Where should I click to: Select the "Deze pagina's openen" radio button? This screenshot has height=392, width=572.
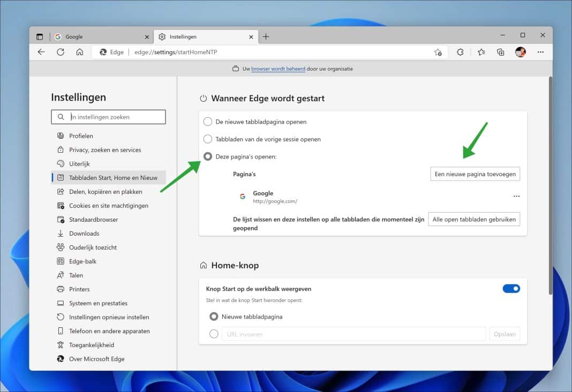(x=208, y=156)
